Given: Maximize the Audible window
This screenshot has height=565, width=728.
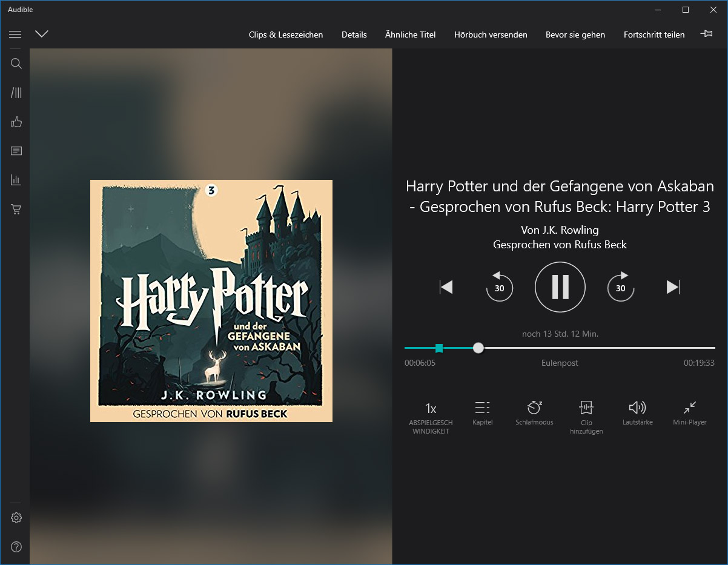Looking at the screenshot, I should 686,10.
